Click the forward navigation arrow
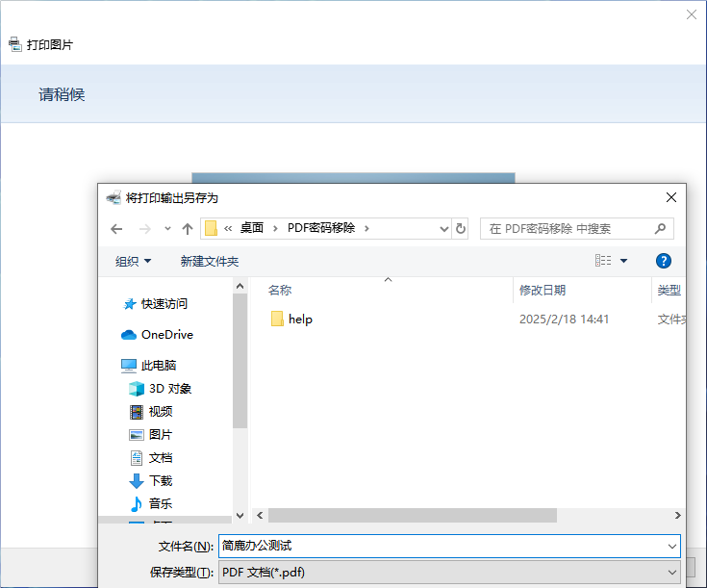Screen dimensions: 707x588 point(144,229)
